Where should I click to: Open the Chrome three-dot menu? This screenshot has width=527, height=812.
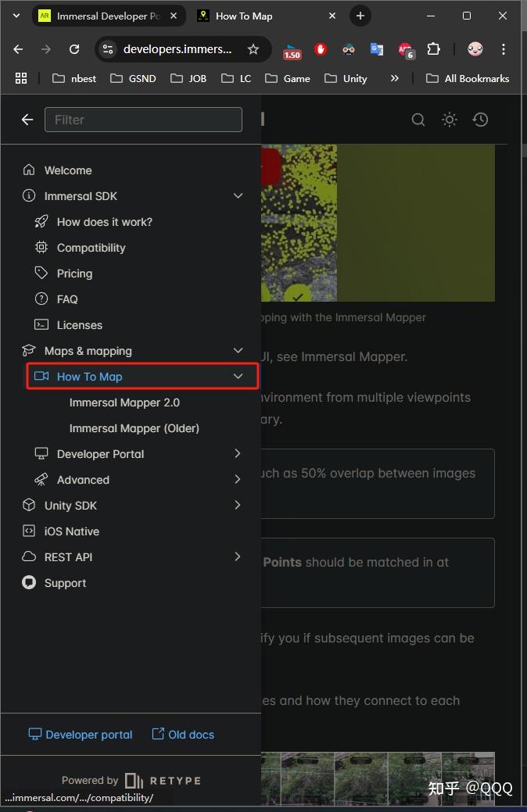[x=504, y=49]
